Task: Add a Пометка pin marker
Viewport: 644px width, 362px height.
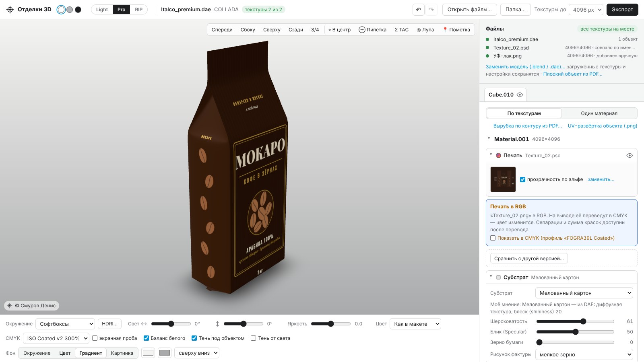Action: point(456,30)
